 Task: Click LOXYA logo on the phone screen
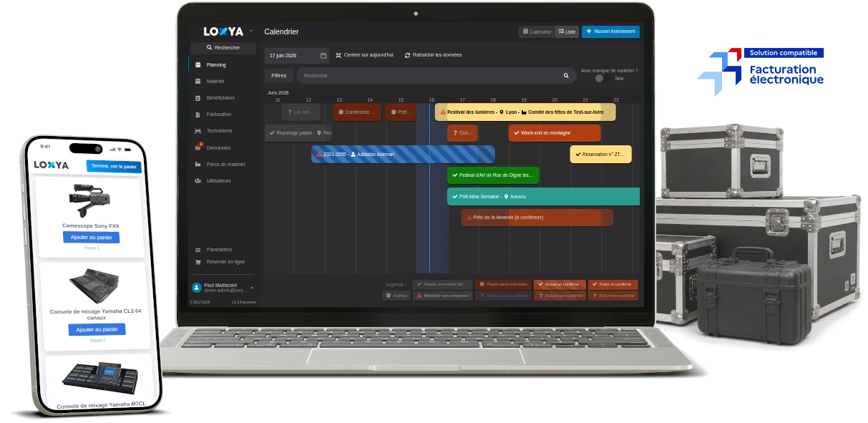[x=52, y=165]
